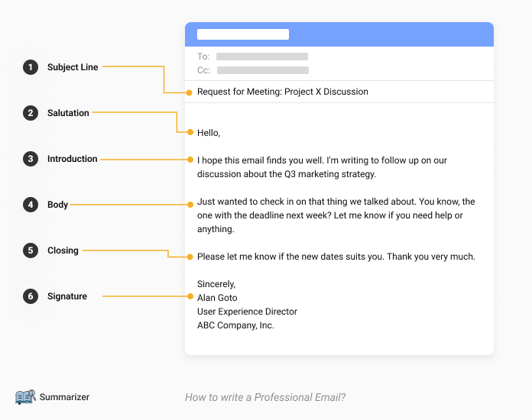Viewport: 532px width, 420px height.
Task: Click the orange dot next to Hello
Action: pos(190,132)
